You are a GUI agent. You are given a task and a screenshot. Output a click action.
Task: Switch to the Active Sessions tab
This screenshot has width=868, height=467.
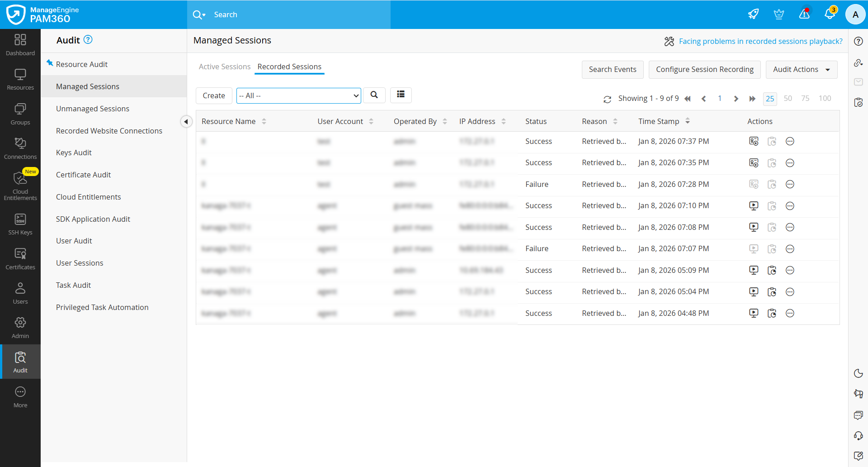pyautogui.click(x=224, y=67)
